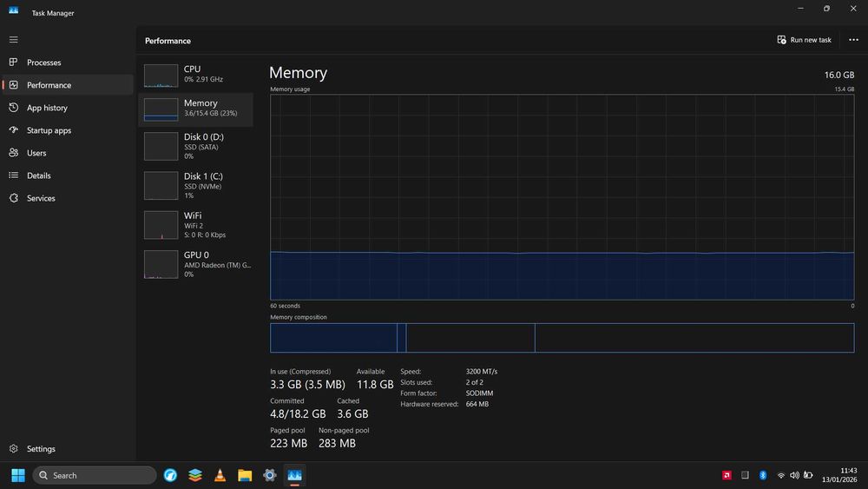Click the Memory heading text
The image size is (868, 489).
298,73
